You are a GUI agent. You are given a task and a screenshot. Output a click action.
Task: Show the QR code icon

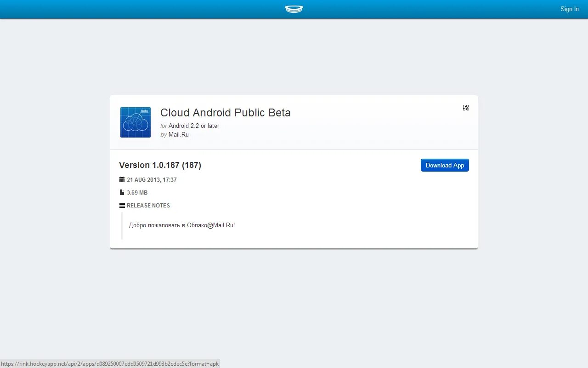click(466, 108)
